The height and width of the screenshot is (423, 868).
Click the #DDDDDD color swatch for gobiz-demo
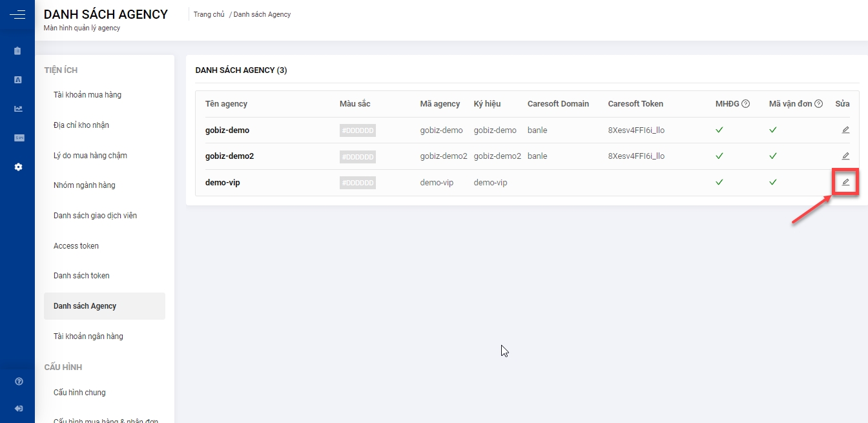pos(357,130)
